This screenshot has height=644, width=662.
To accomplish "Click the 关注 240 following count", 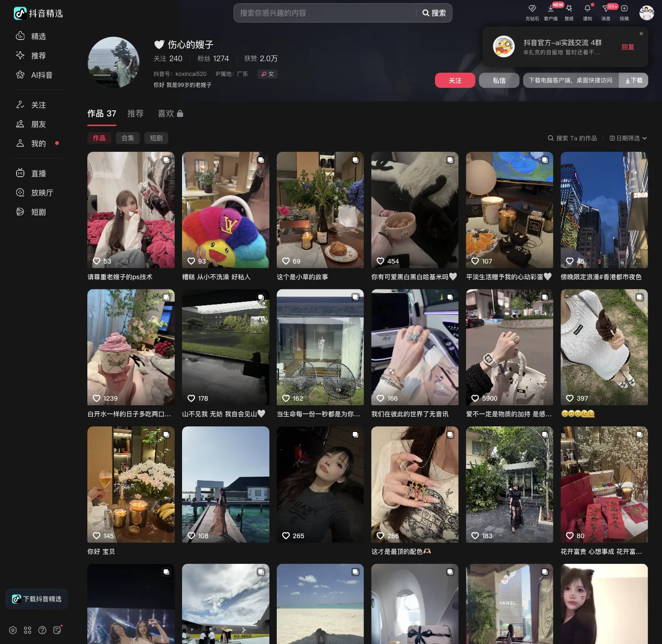I will tap(168, 58).
